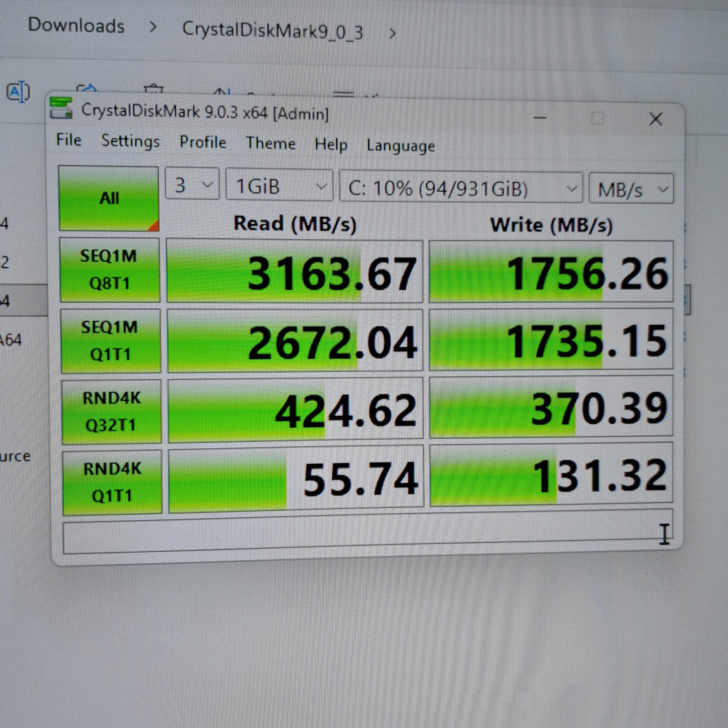This screenshot has height=728, width=728.
Task: Click the Rename icon in File Explorer toolbar
Action: 18,92
